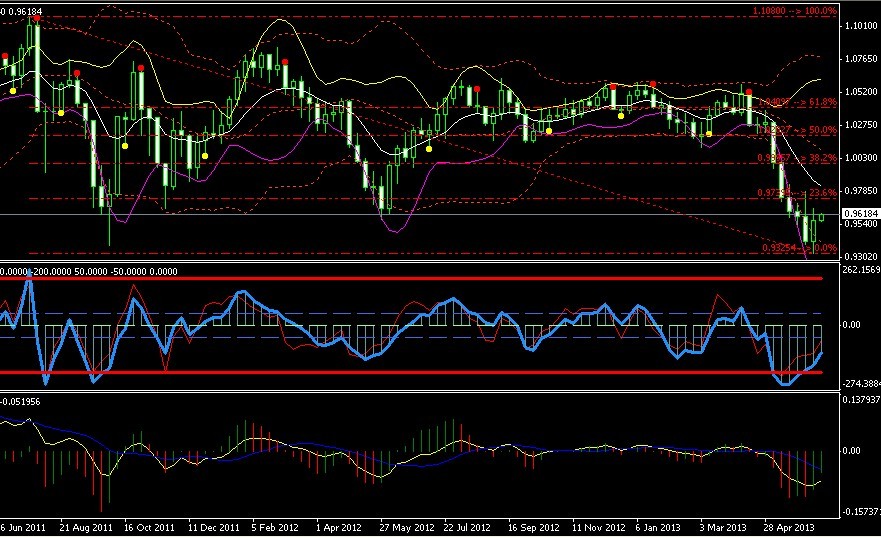Click the '6 Jan 2013' date label
Viewport: 881px width, 538px height.
pos(658,527)
